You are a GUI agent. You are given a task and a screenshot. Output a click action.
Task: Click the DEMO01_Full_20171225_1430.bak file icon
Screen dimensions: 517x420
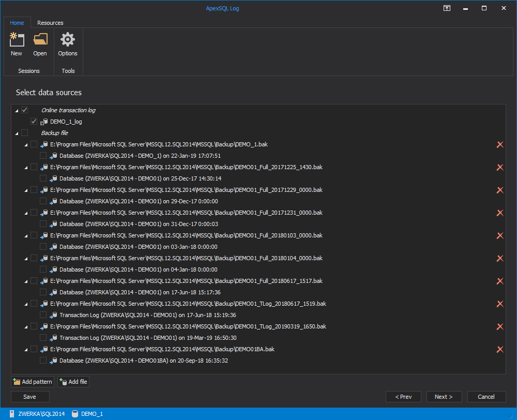click(x=44, y=167)
